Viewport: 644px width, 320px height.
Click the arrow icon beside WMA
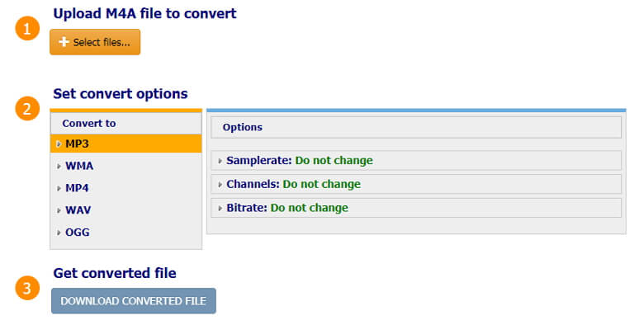coord(59,166)
